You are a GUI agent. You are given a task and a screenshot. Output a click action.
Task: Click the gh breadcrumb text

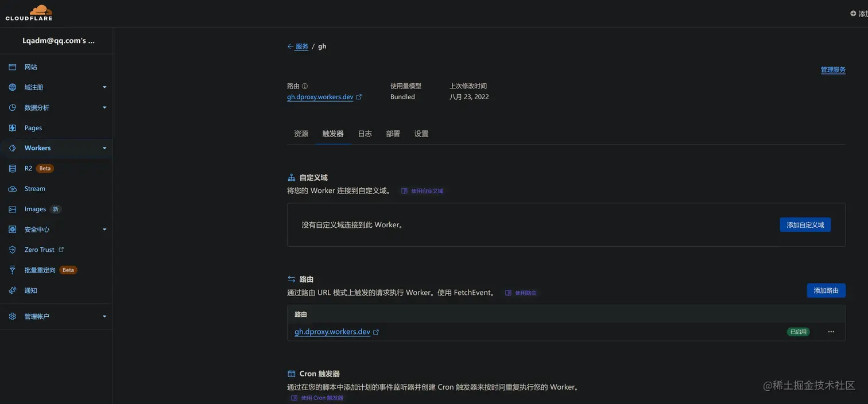coord(322,46)
